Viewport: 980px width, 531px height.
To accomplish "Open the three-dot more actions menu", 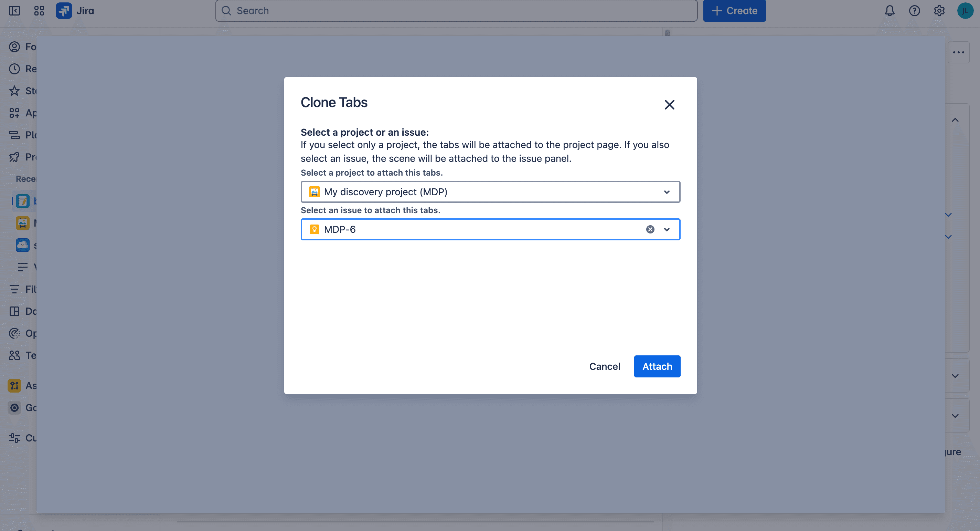I will (958, 52).
